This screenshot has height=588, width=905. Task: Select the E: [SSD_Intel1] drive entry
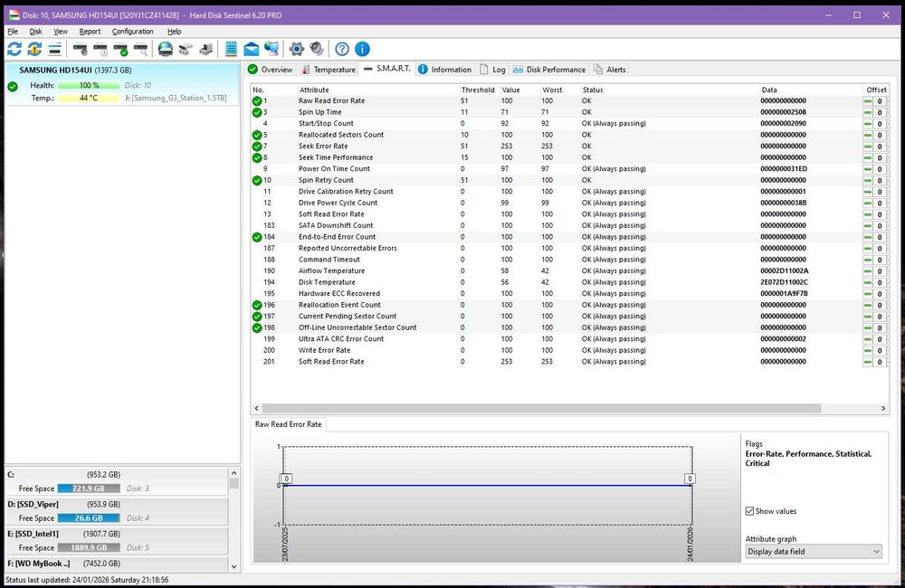point(117,541)
